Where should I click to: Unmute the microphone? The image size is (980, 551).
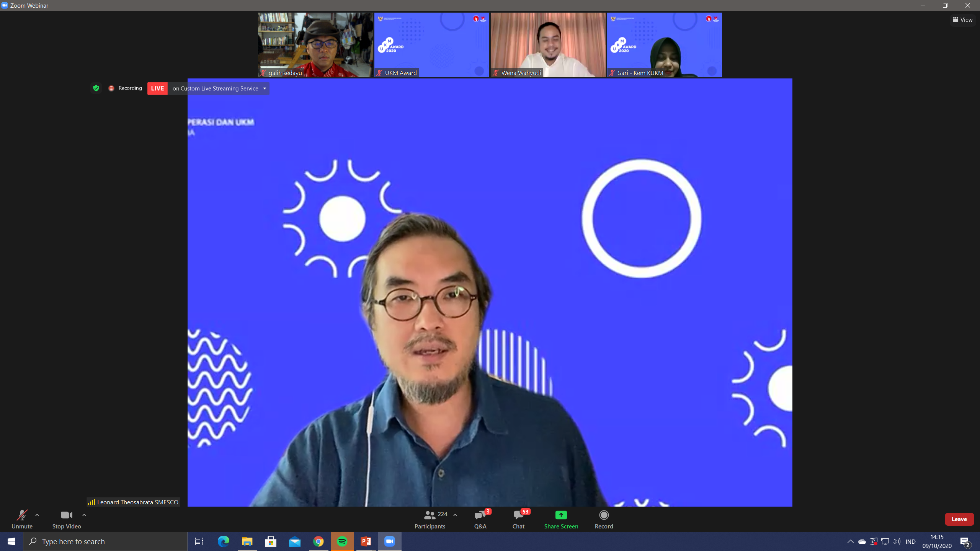[x=22, y=519]
